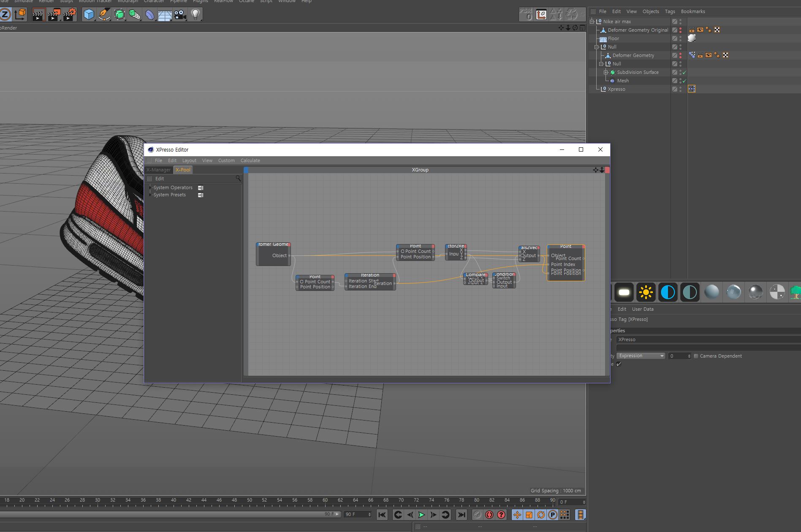Click the XPresso name input field
This screenshot has height=532, width=801.
[709, 339]
